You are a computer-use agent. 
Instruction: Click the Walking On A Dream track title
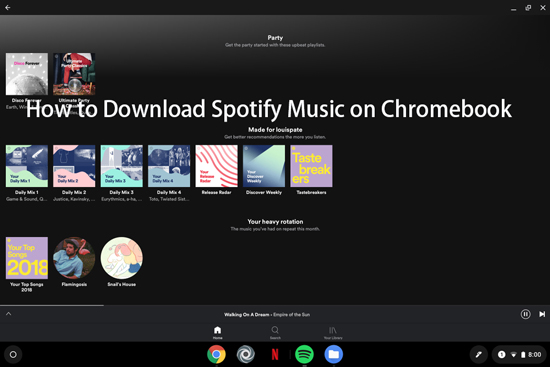[247, 315]
